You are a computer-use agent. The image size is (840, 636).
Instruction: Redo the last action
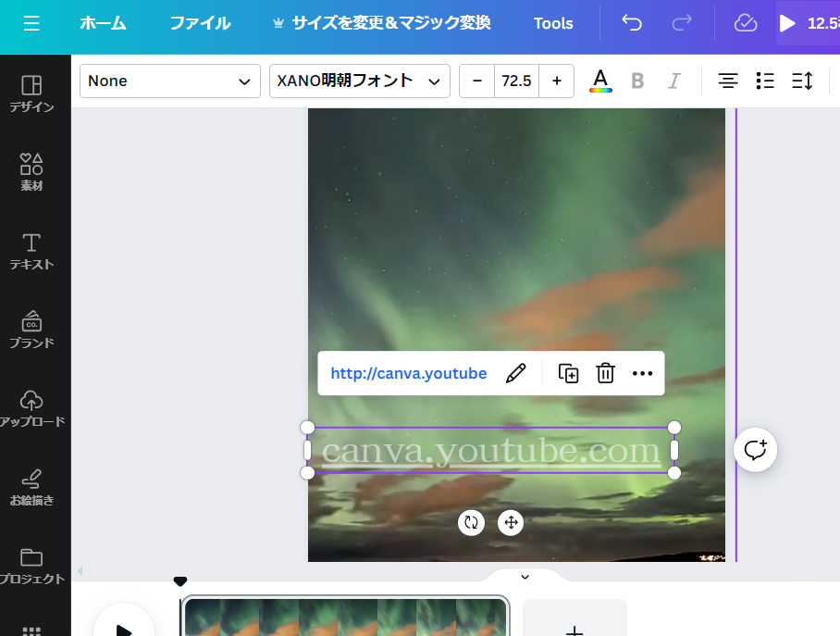click(682, 23)
